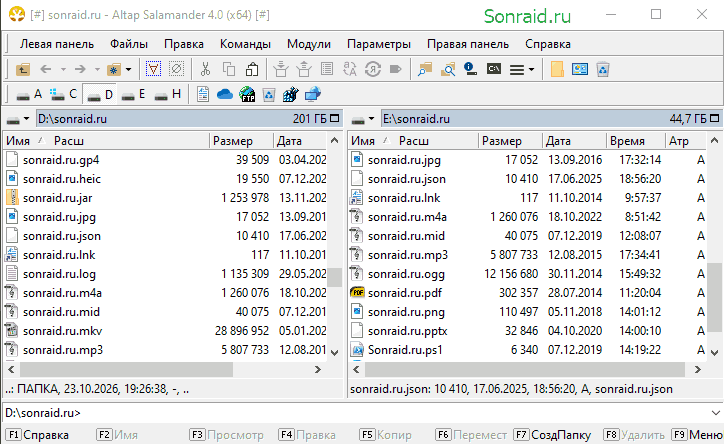
Task: Click the Pack files icon
Action: [x=280, y=69]
